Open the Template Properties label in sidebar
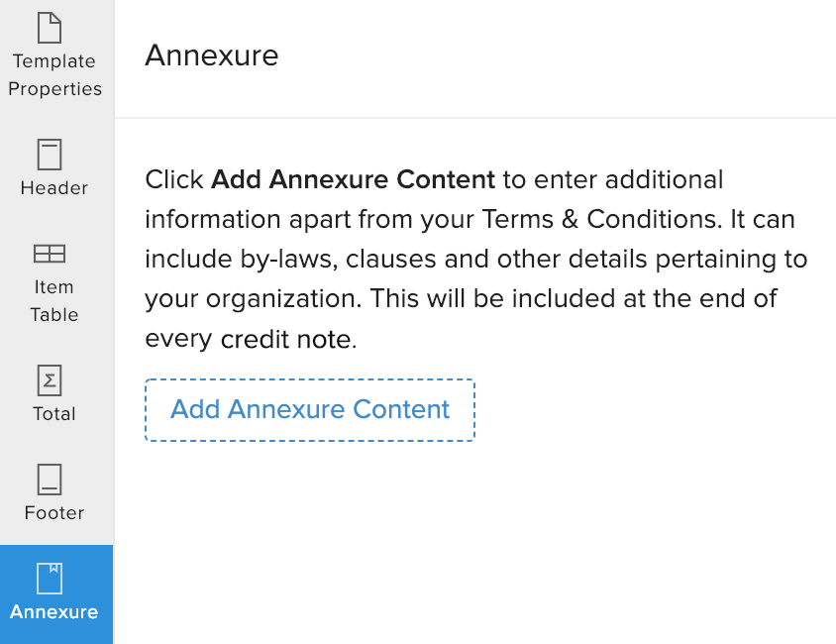 (x=54, y=75)
